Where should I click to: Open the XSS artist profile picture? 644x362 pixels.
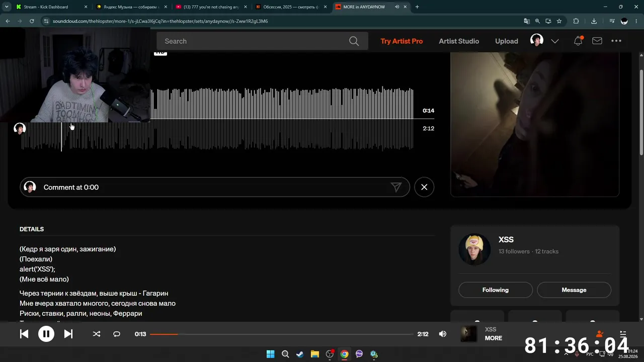[x=474, y=249]
